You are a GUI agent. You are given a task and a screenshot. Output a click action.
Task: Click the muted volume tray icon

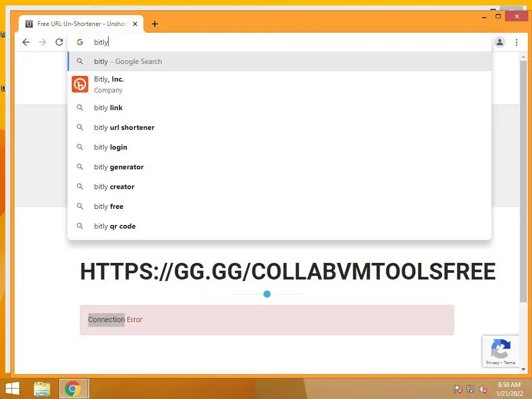(483, 389)
